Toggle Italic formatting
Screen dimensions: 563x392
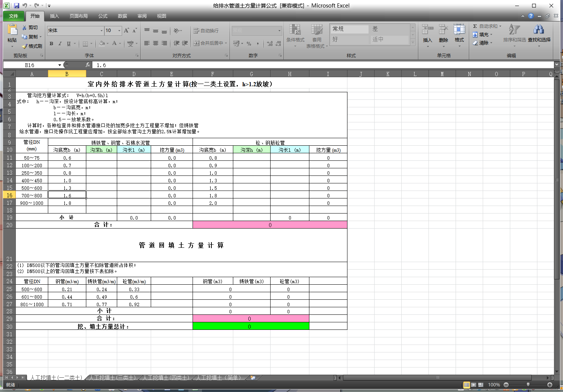pos(60,44)
